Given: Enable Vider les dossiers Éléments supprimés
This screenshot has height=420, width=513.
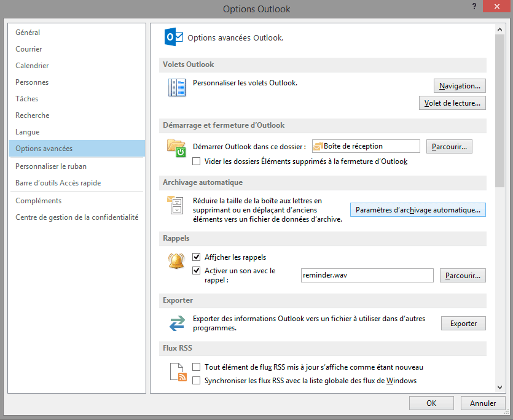Looking at the screenshot, I should pyautogui.click(x=197, y=161).
